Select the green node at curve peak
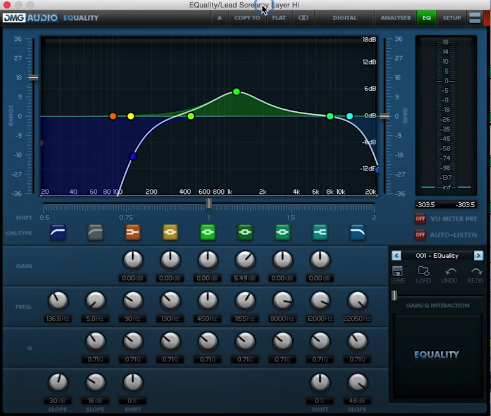Image resolution: width=491 pixels, height=416 pixels. pyautogui.click(x=236, y=92)
